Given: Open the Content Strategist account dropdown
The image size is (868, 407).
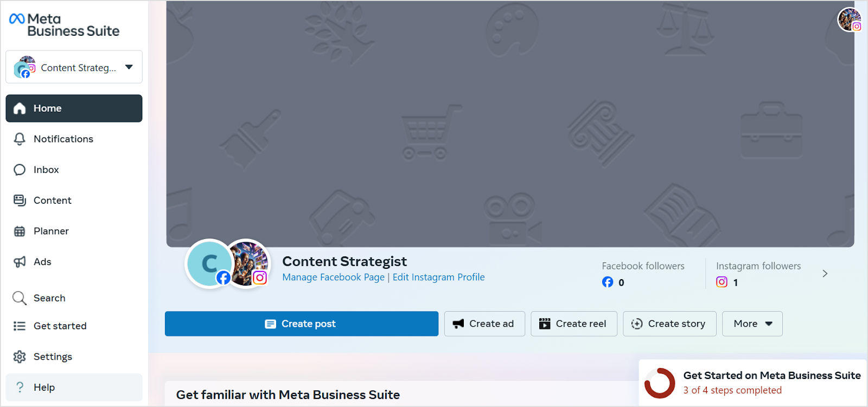Looking at the screenshot, I should (74, 67).
